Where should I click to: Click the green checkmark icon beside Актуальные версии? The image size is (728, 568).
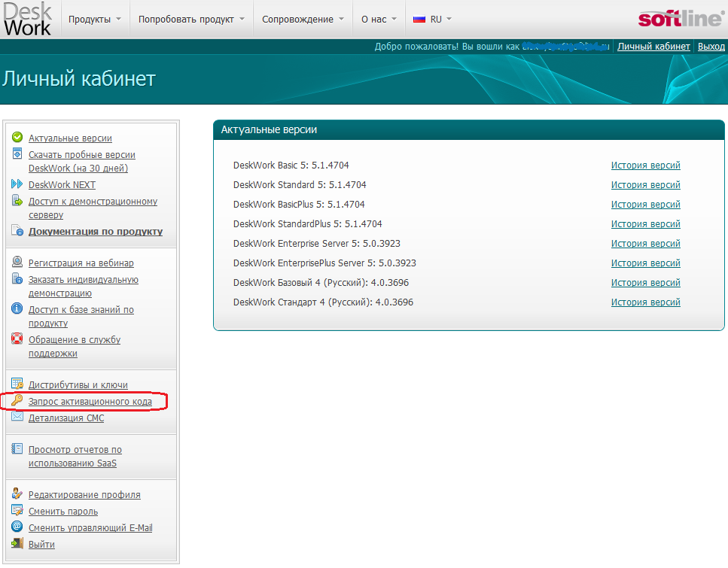(17, 138)
